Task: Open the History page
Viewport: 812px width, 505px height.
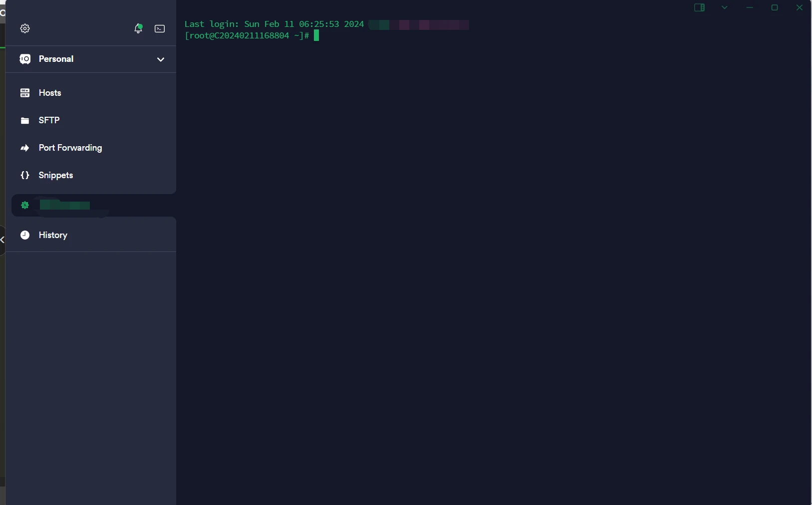Action: click(52, 235)
